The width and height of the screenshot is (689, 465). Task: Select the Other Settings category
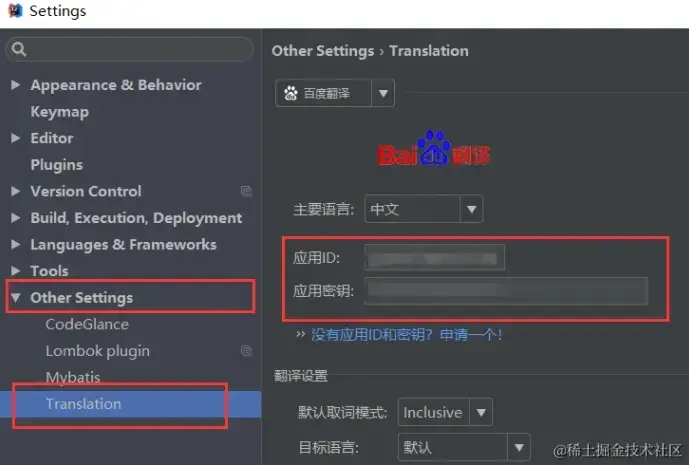click(82, 298)
